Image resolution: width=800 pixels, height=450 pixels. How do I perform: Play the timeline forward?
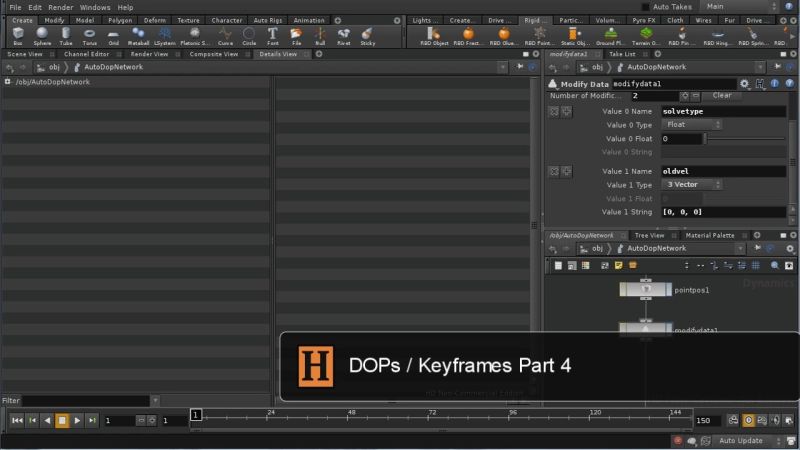[77, 420]
